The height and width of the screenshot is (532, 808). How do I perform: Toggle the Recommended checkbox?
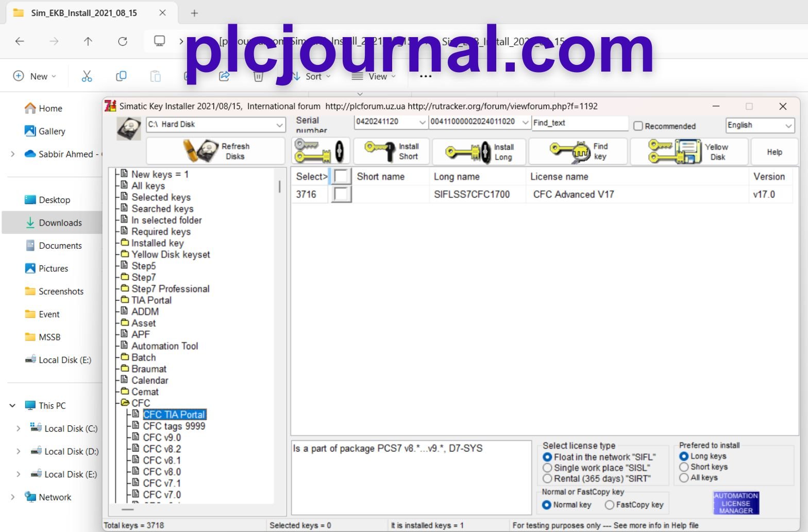[x=638, y=126]
